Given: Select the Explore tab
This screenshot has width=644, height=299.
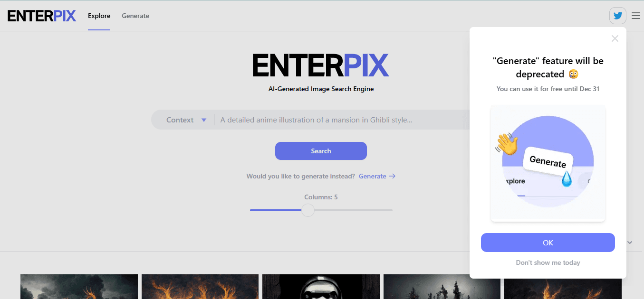Looking at the screenshot, I should point(99,16).
